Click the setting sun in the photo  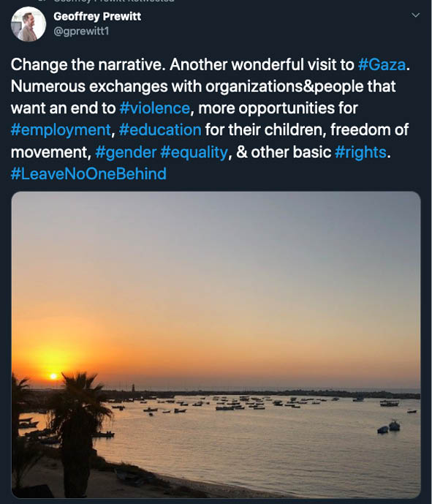(53, 376)
